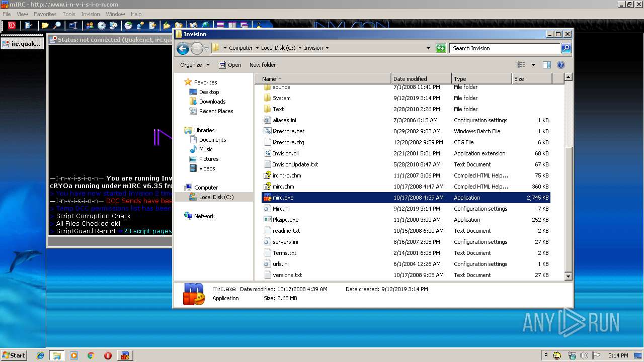Click the volume speaker tray icon
This screenshot has height=362, width=644.
[x=584, y=355]
